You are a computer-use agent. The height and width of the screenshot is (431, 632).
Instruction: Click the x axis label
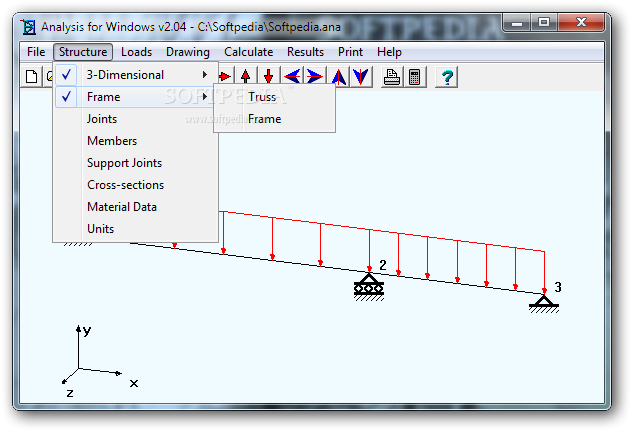pyautogui.click(x=134, y=383)
